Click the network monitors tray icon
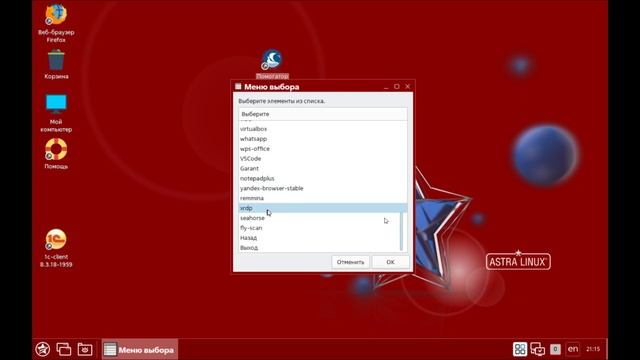Viewport: 640px width, 360px height. [x=538, y=349]
